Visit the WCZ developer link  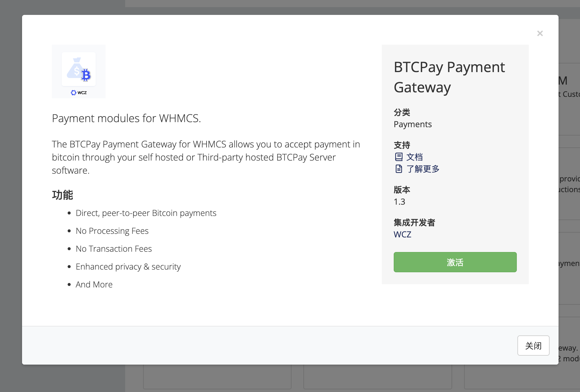tap(402, 234)
